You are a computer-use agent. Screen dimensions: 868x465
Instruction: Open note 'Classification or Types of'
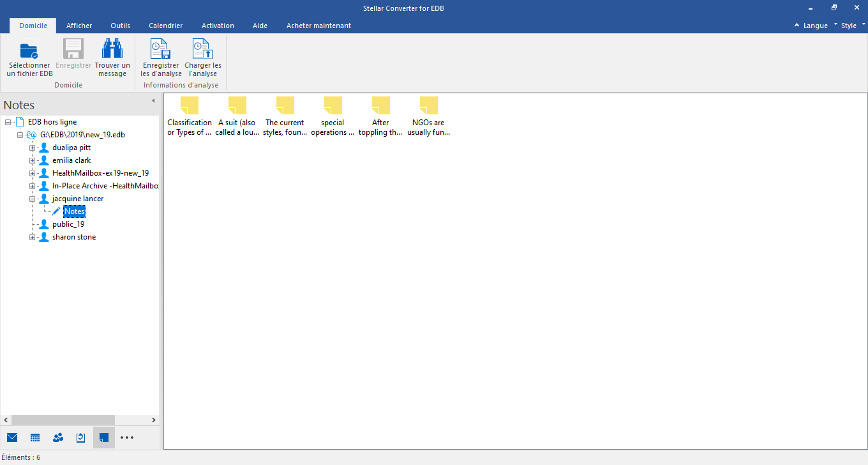(190, 116)
